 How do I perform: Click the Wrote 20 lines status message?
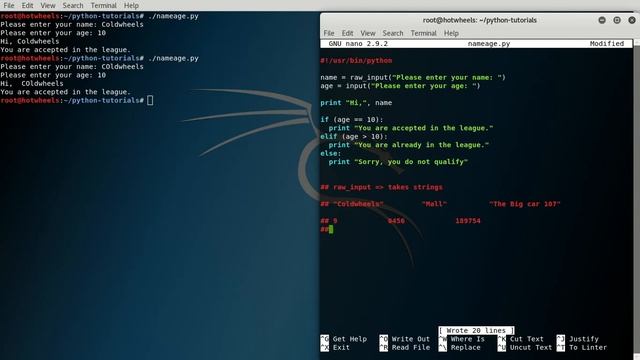coord(476,330)
